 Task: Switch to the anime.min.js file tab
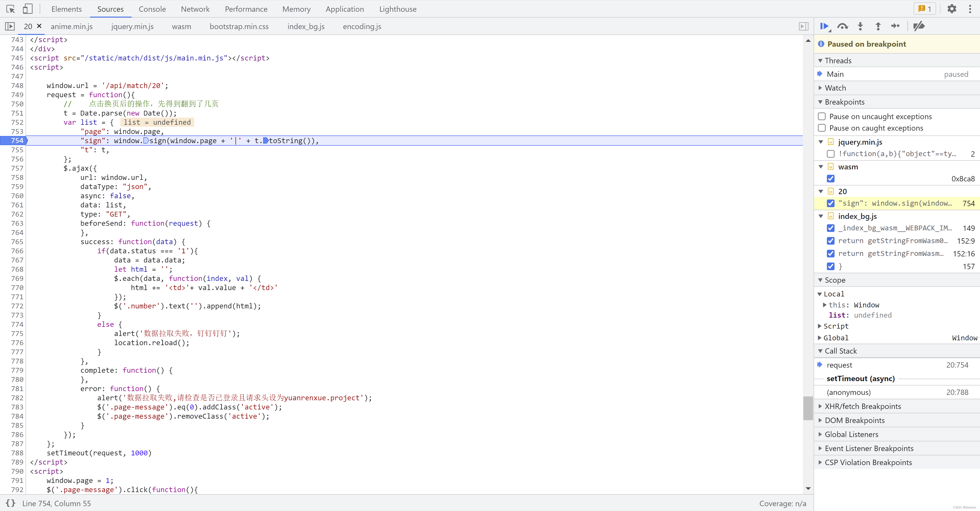coord(71,26)
